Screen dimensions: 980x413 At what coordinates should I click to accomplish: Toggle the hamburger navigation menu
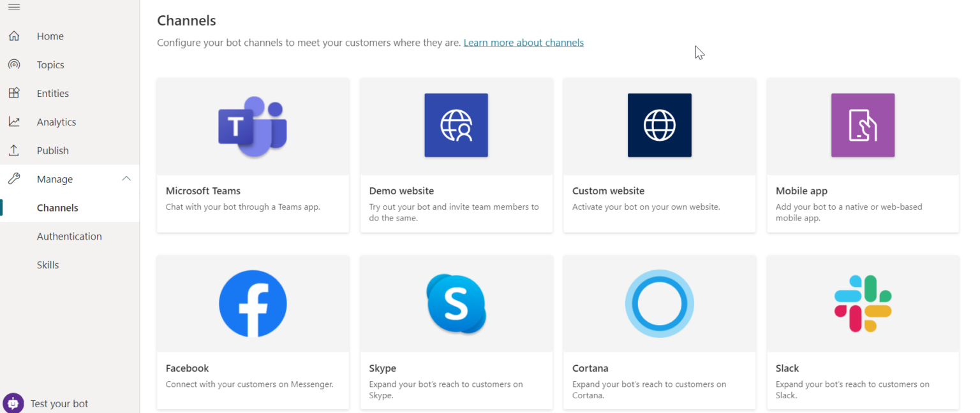click(13, 8)
